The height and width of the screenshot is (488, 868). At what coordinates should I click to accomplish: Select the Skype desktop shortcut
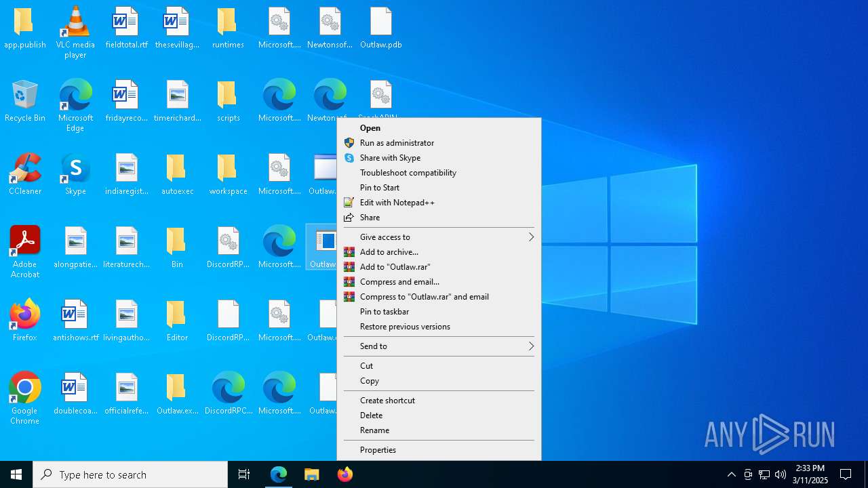[x=75, y=168]
